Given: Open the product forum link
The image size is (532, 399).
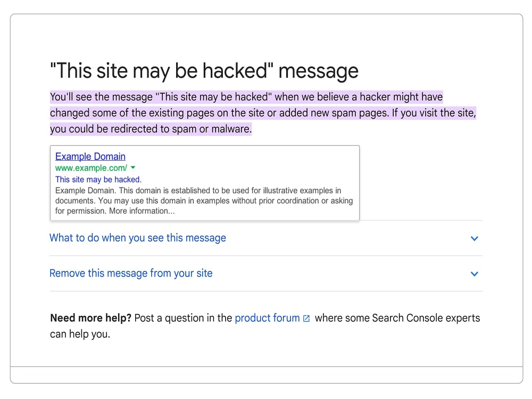Looking at the screenshot, I should click(267, 318).
